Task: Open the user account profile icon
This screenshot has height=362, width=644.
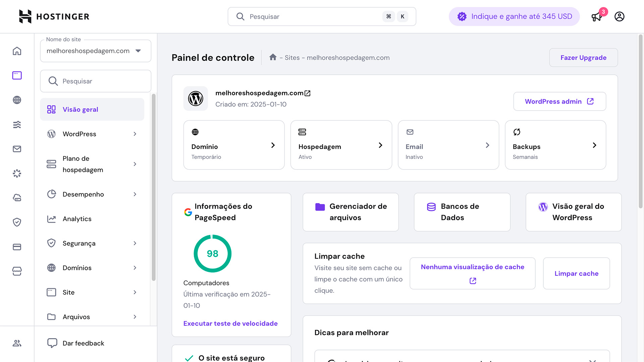Action: click(619, 16)
